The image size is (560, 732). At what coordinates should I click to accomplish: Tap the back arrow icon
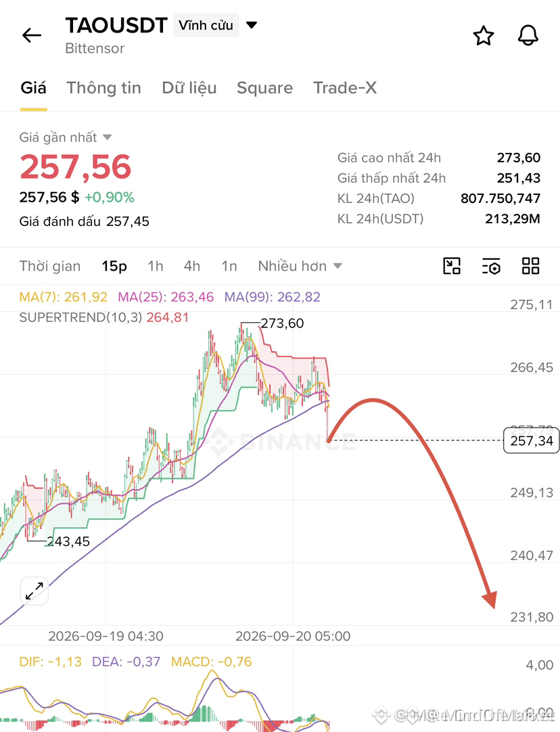click(x=32, y=35)
